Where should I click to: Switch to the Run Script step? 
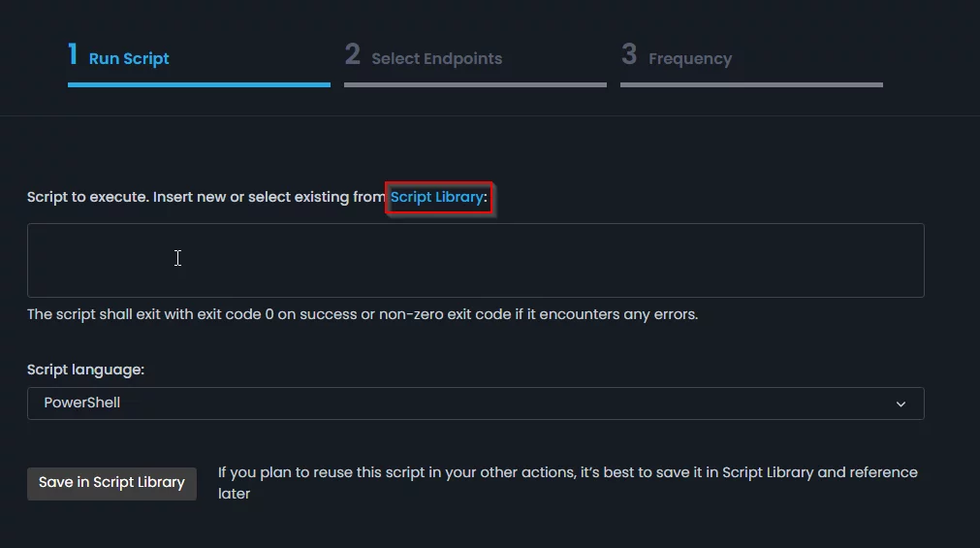(x=129, y=58)
